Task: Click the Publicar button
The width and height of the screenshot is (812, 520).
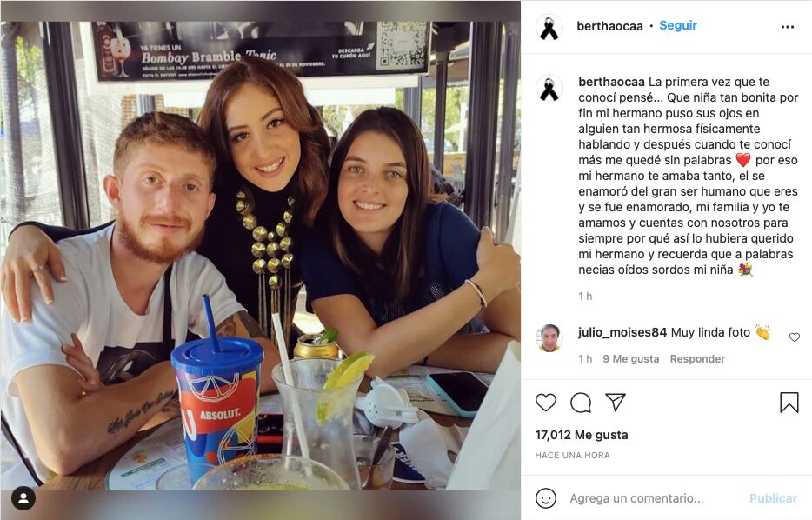Action: click(773, 498)
